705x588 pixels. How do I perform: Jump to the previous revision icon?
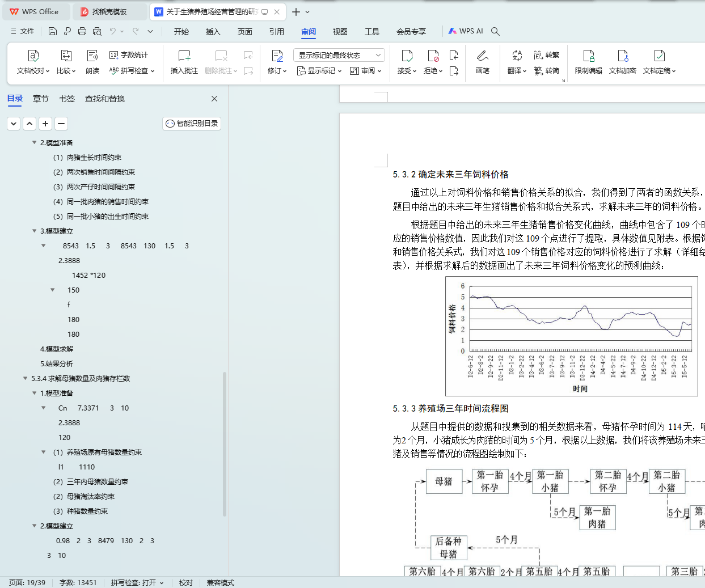454,55
